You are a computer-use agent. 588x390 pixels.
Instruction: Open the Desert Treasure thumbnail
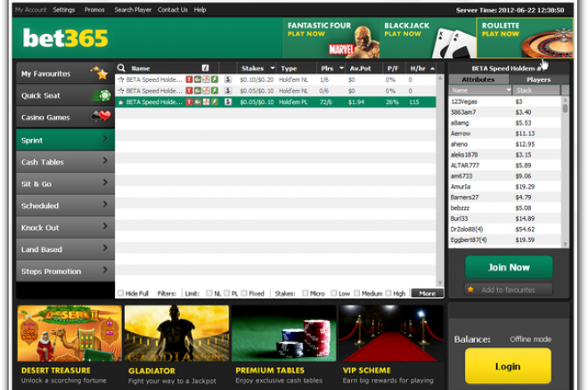click(x=69, y=333)
